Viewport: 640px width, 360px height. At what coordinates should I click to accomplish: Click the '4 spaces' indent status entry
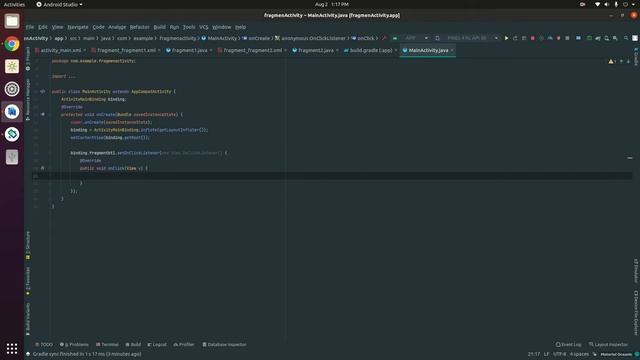(579, 354)
